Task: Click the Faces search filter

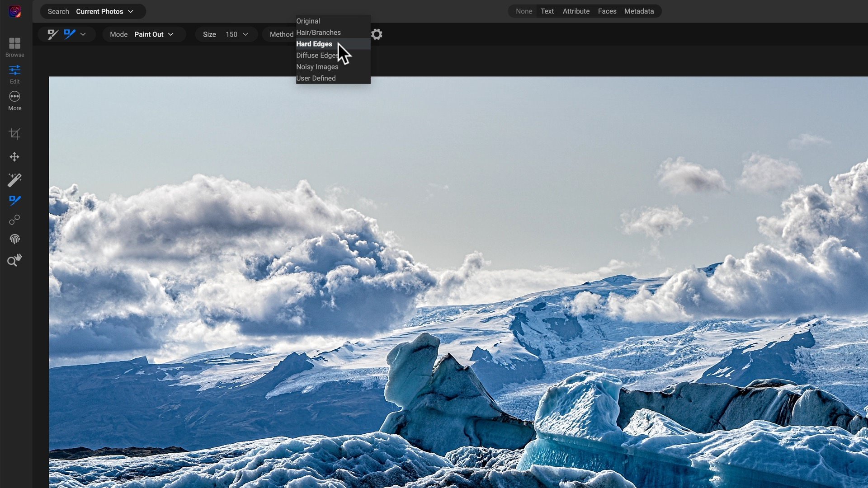Action: coord(607,11)
